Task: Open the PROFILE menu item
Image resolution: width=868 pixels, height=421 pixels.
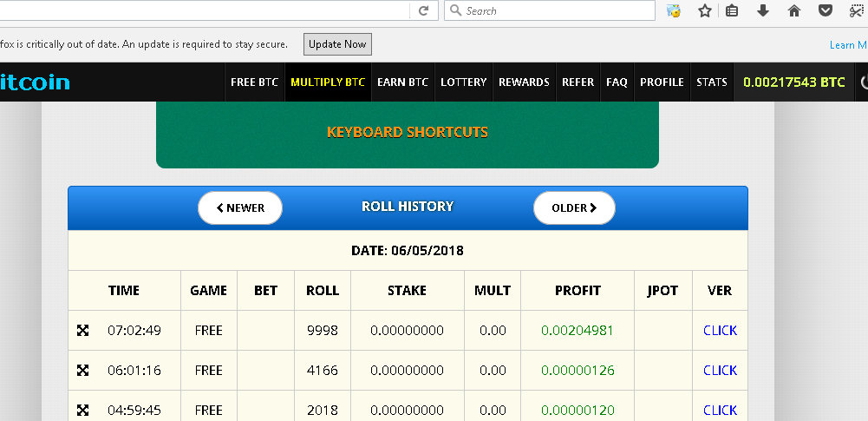Action: pos(662,82)
